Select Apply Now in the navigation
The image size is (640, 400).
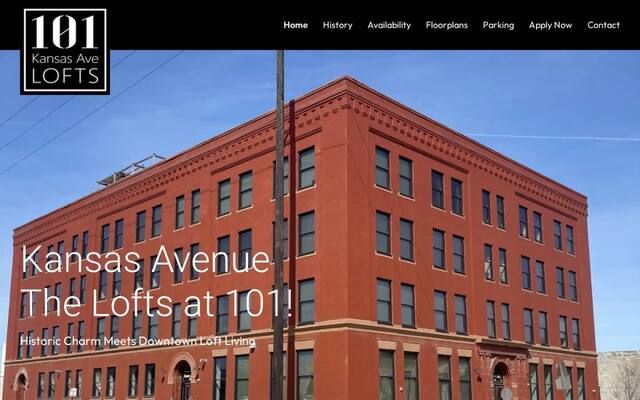coord(550,25)
